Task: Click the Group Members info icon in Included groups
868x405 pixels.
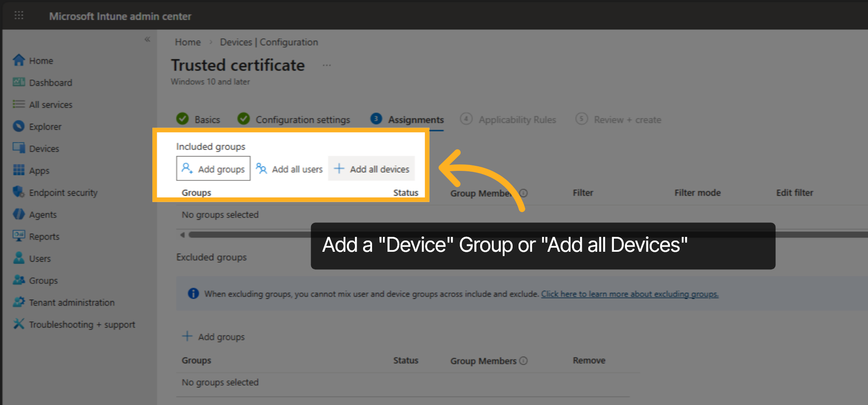Action: click(x=524, y=193)
